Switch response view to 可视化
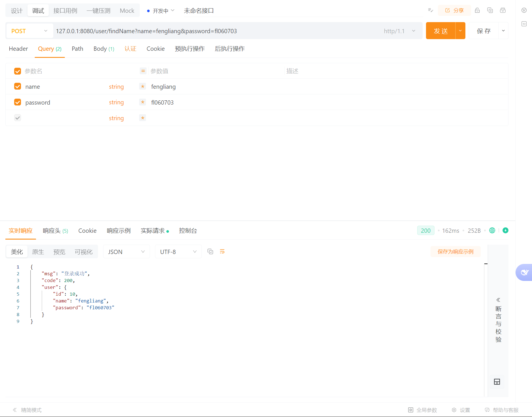Viewport: 532px width, 417px height. point(83,252)
